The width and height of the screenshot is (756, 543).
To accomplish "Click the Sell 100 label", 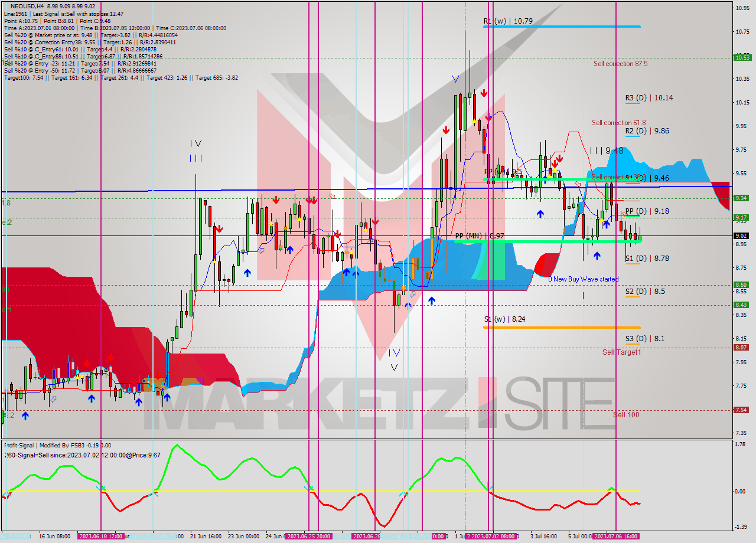I will [x=626, y=415].
